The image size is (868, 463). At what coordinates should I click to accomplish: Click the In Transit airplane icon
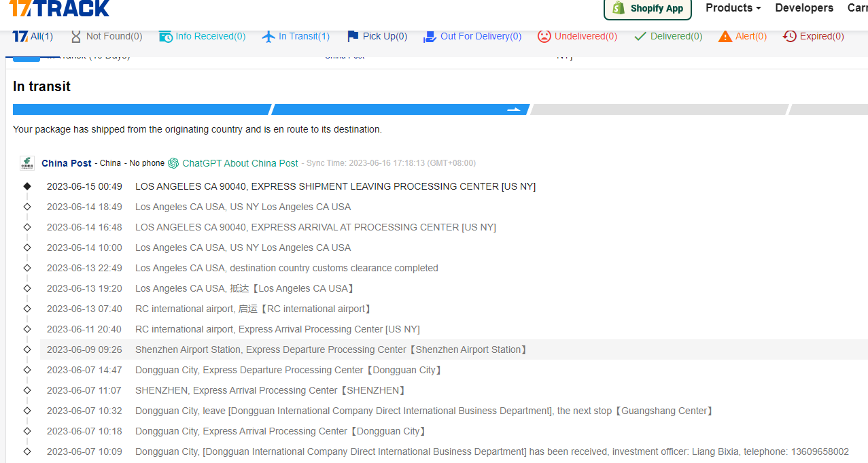[268, 36]
